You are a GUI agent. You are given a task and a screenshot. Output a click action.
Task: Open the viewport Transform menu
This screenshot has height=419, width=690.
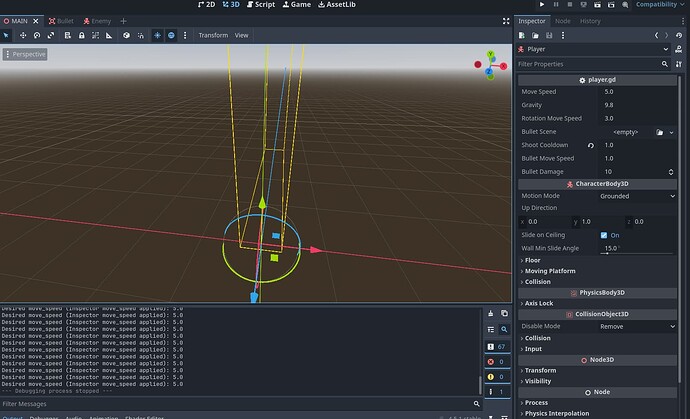click(x=212, y=35)
